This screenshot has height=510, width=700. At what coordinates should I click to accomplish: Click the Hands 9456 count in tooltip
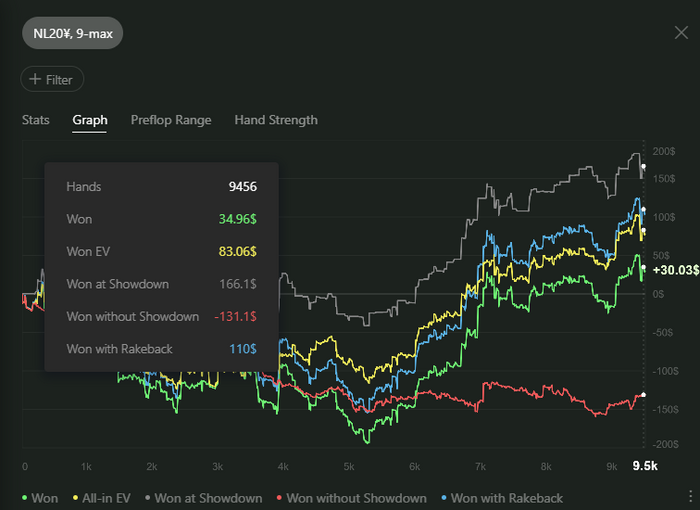(240, 186)
